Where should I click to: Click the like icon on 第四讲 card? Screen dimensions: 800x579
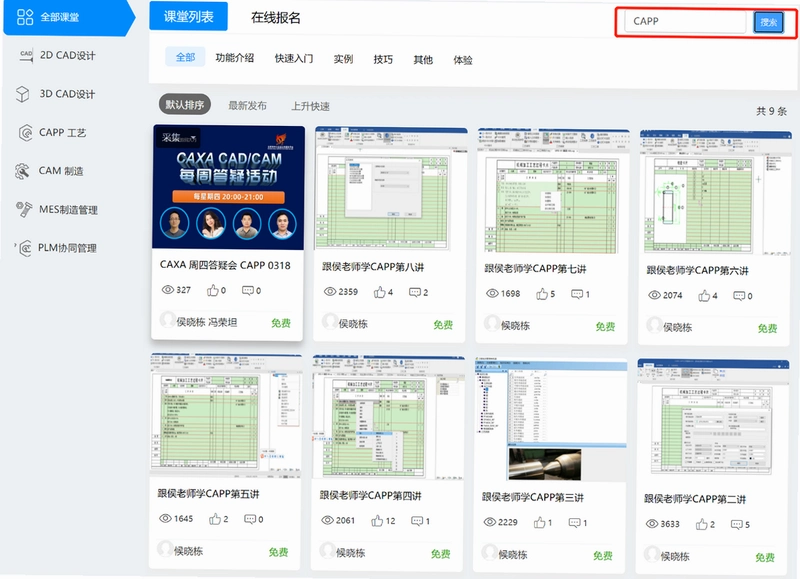[377, 521]
